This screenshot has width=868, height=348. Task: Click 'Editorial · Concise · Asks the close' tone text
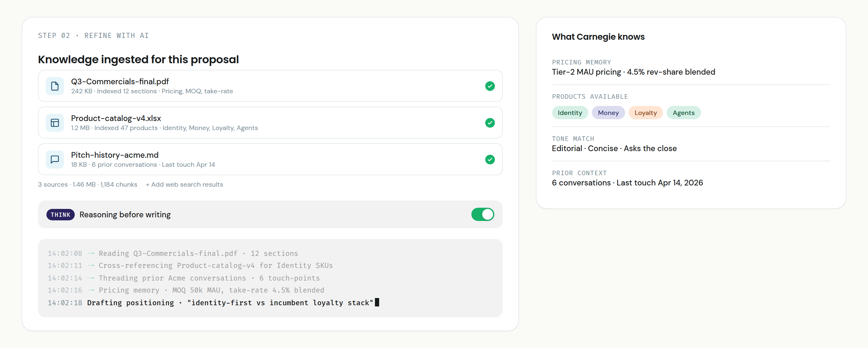tap(614, 148)
